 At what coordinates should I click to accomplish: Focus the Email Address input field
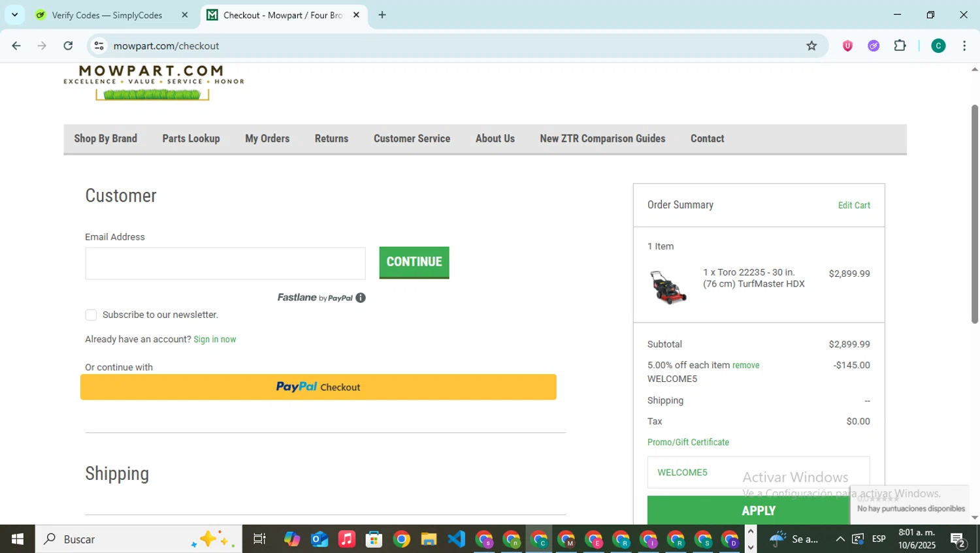(x=225, y=263)
